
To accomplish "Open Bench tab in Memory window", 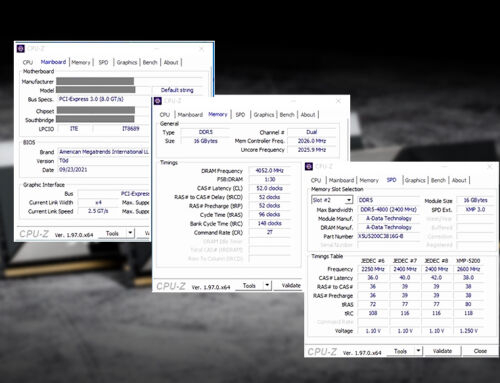I will pyautogui.click(x=287, y=115).
